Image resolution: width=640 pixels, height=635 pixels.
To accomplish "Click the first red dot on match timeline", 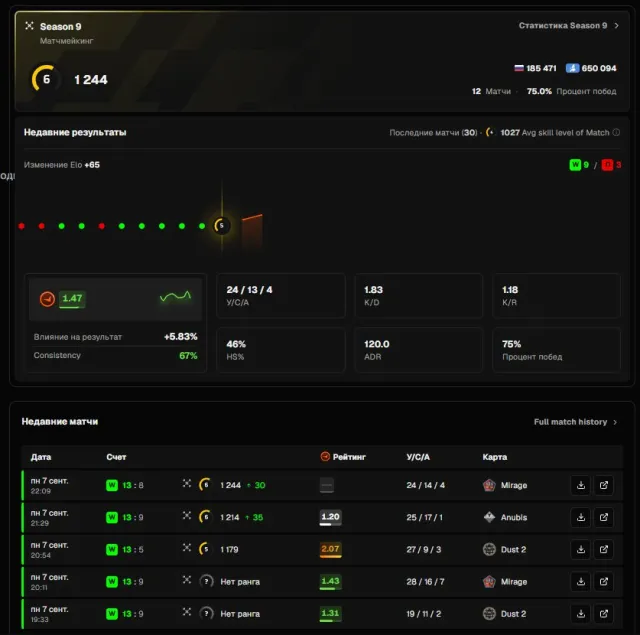I will (22, 226).
